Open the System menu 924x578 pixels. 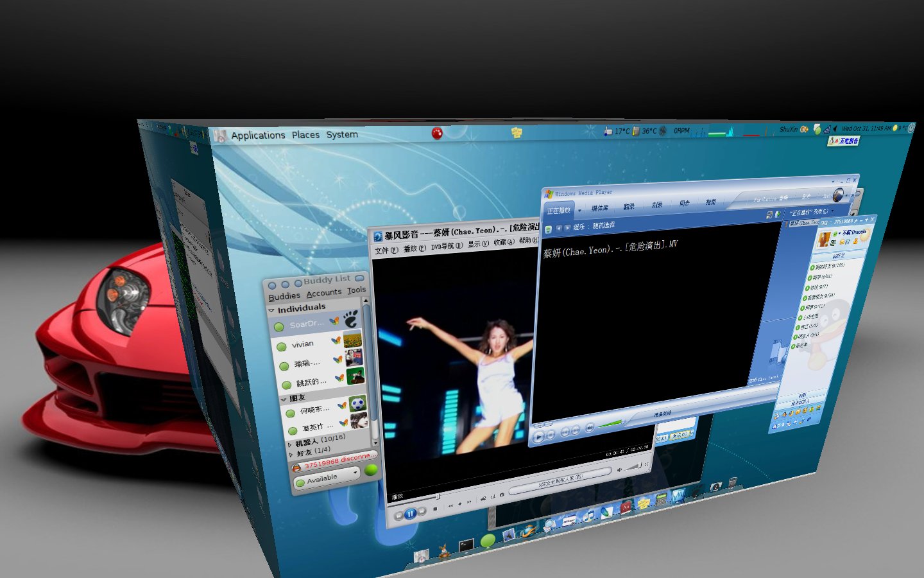pyautogui.click(x=342, y=134)
